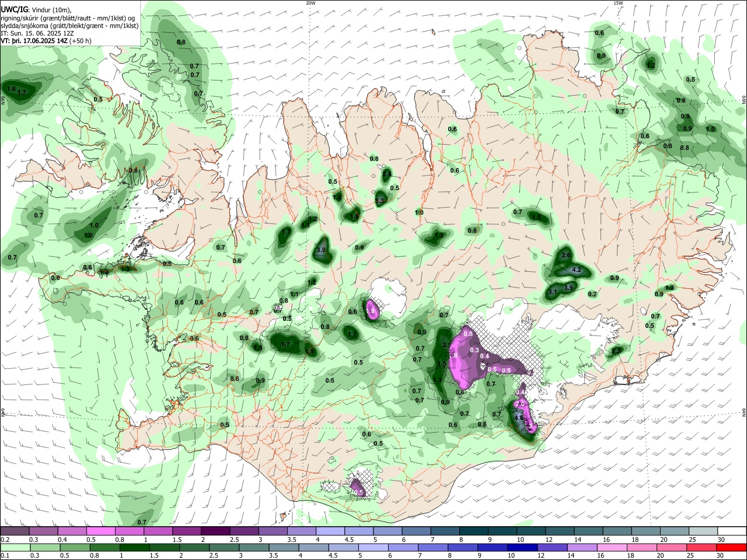This screenshot has width=747, height=560.
Task: Click the '0.1' label in the rain legend
Action: (x=4, y=556)
